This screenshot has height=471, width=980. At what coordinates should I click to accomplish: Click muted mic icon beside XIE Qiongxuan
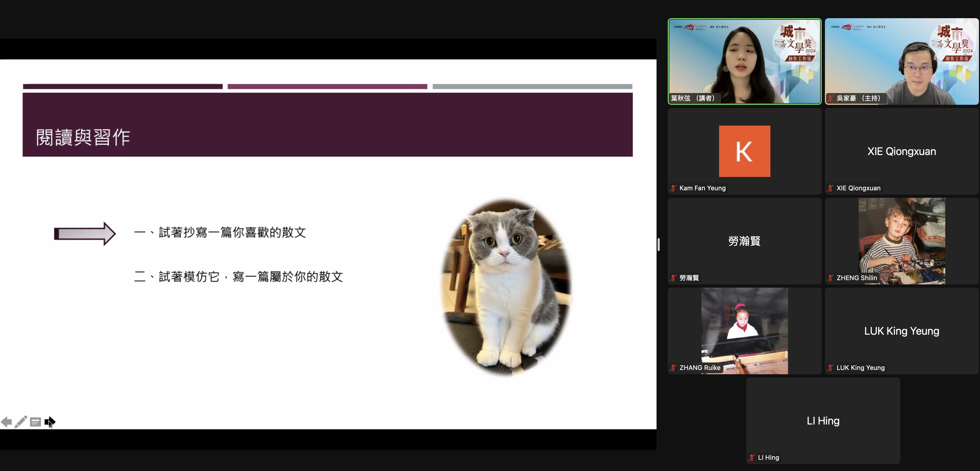[831, 188]
